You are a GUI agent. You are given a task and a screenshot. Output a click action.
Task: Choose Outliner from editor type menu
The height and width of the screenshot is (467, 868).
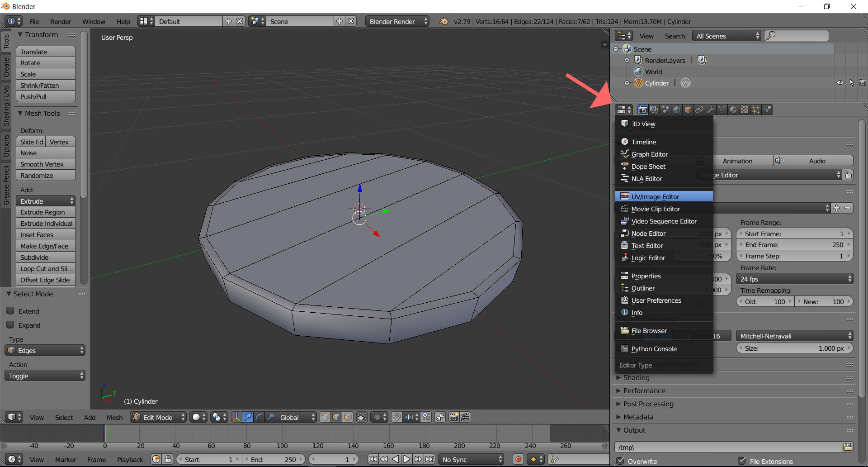[664, 288]
